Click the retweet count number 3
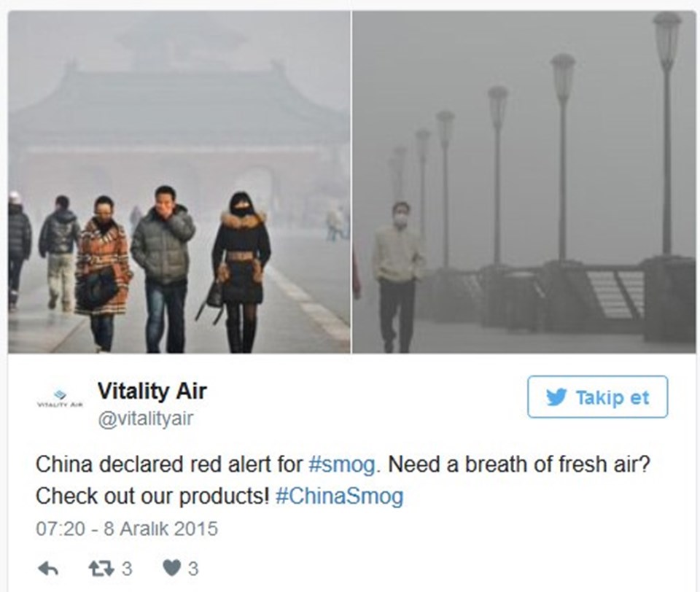The image size is (700, 592). point(127,569)
